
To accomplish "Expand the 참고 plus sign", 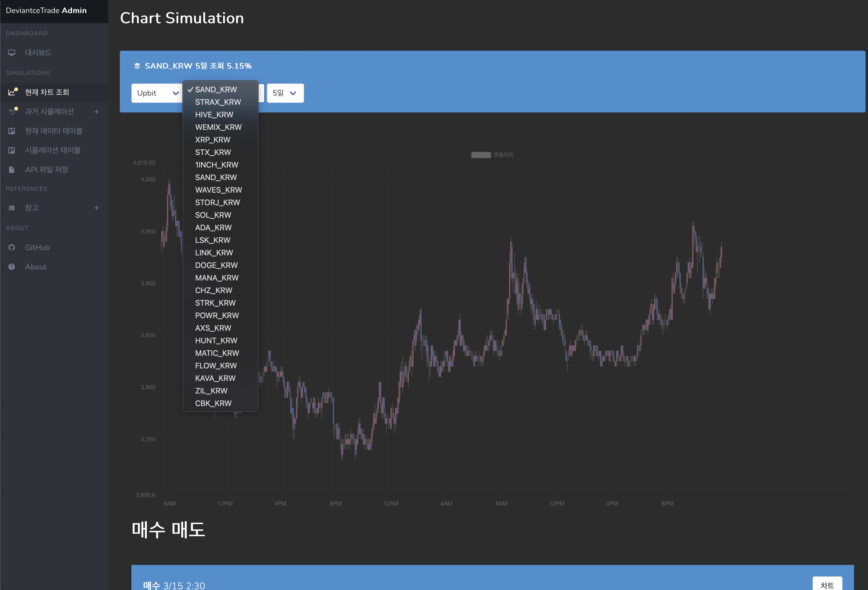I will pyautogui.click(x=96, y=208).
